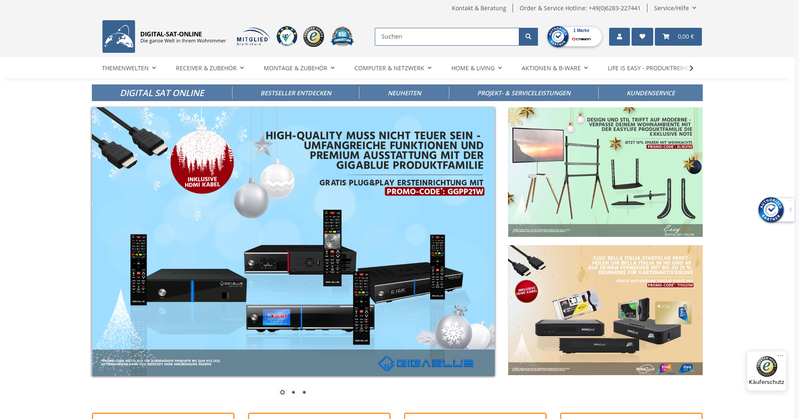Select second carousel slide dot

click(x=293, y=392)
